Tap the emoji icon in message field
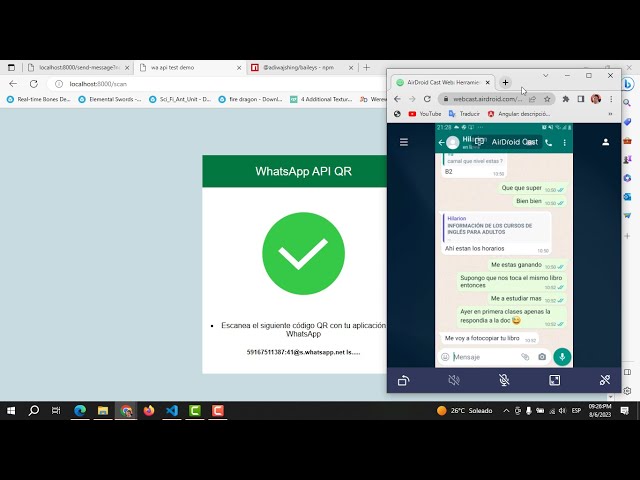 [x=445, y=357]
